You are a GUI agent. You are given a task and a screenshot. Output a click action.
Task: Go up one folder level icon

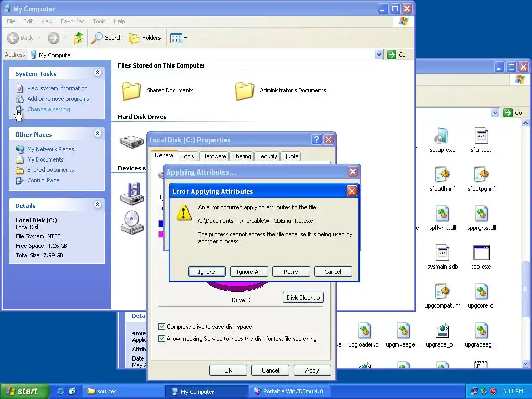(x=78, y=38)
